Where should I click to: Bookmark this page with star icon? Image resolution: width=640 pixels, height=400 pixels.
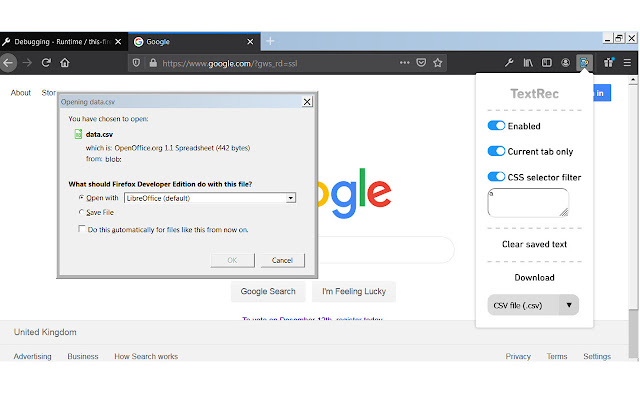(x=439, y=62)
